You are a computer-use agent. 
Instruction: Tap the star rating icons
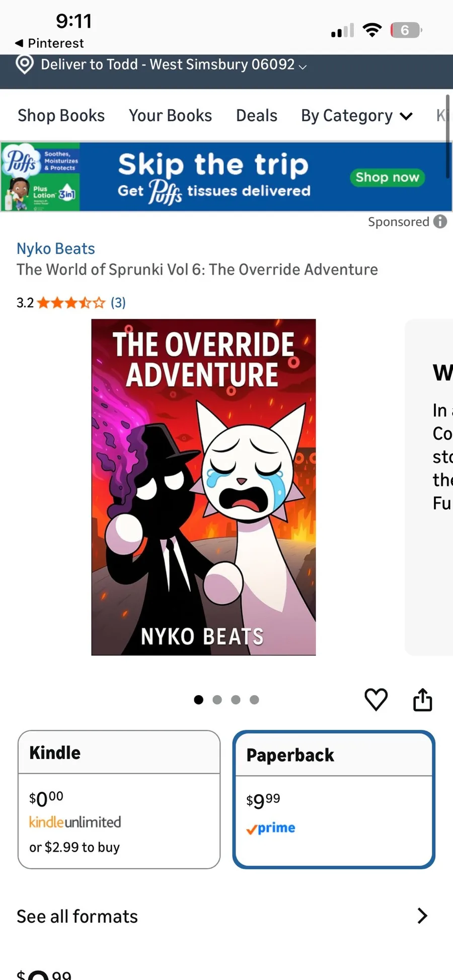(x=71, y=303)
